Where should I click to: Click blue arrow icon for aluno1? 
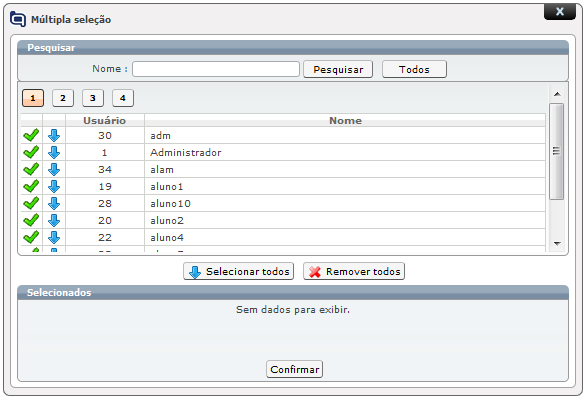coord(54,187)
